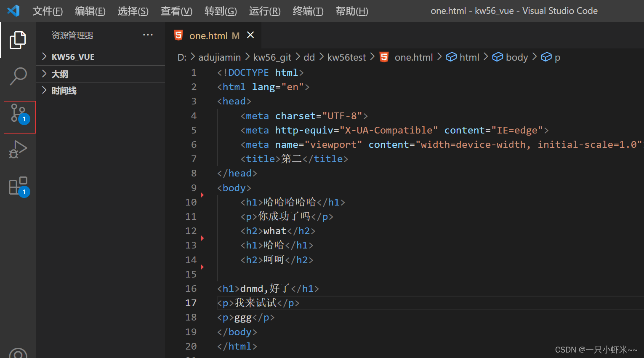Click the HTML5 file icon in the breadcrumb
This screenshot has height=358, width=644.
click(x=384, y=57)
